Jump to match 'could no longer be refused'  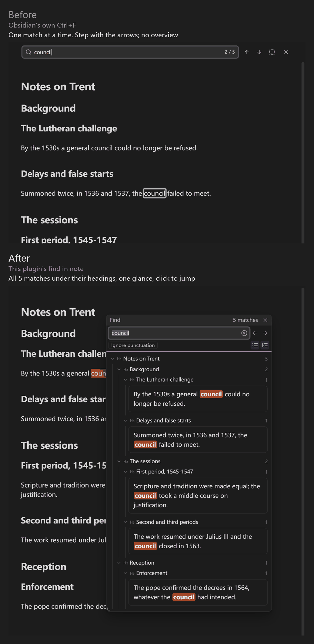(x=198, y=399)
